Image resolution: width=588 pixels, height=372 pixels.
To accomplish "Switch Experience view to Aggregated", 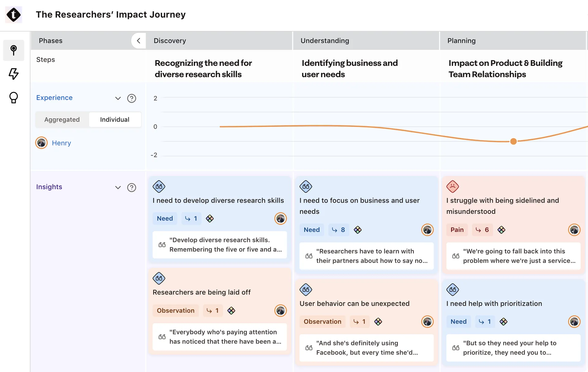I will click(62, 120).
